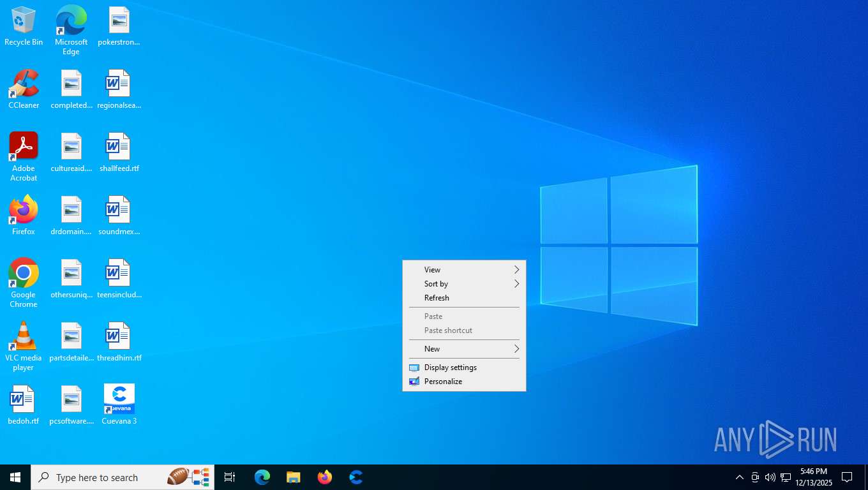Select the pcsoftware image file icon

[x=71, y=405]
